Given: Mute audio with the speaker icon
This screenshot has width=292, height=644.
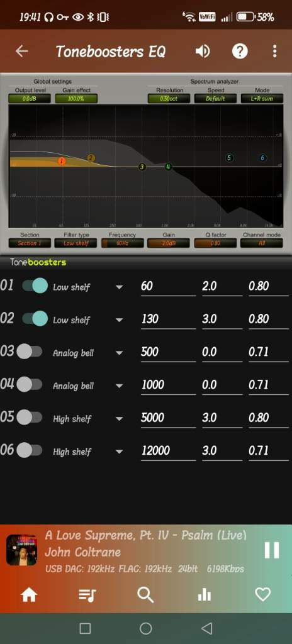Looking at the screenshot, I should click(203, 52).
